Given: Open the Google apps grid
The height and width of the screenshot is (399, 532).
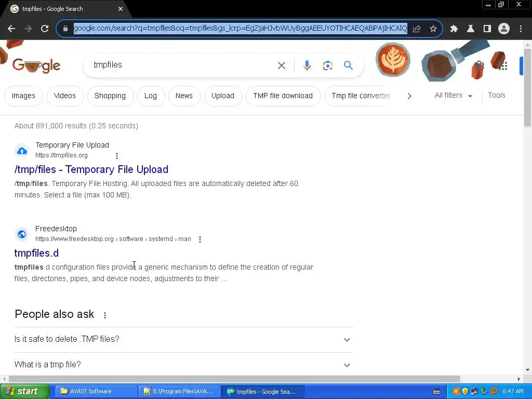Looking at the screenshot, I should (503, 66).
